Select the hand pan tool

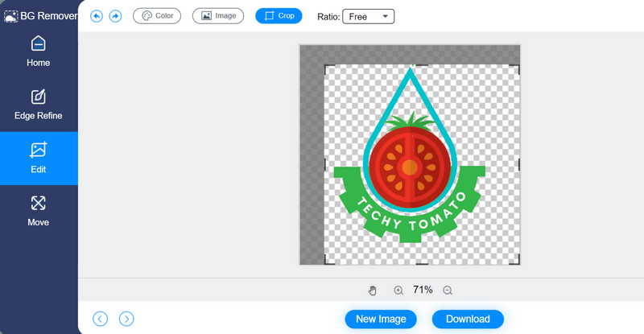tap(372, 291)
